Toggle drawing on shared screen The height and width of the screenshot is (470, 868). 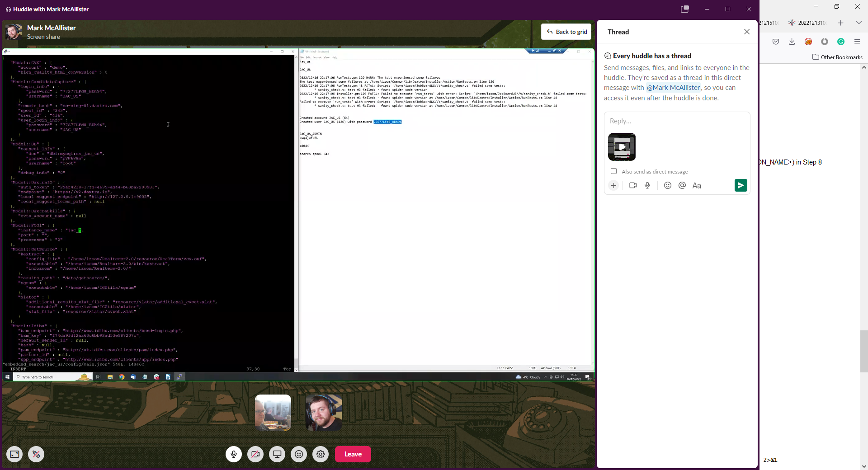click(36, 454)
